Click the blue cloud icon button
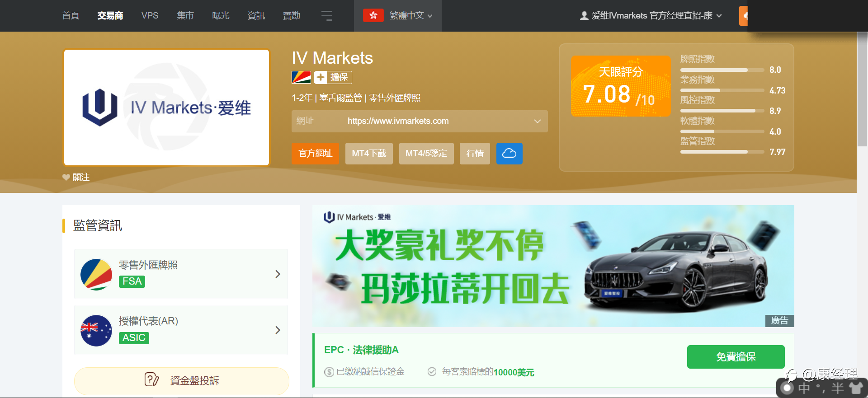 pyautogui.click(x=509, y=154)
